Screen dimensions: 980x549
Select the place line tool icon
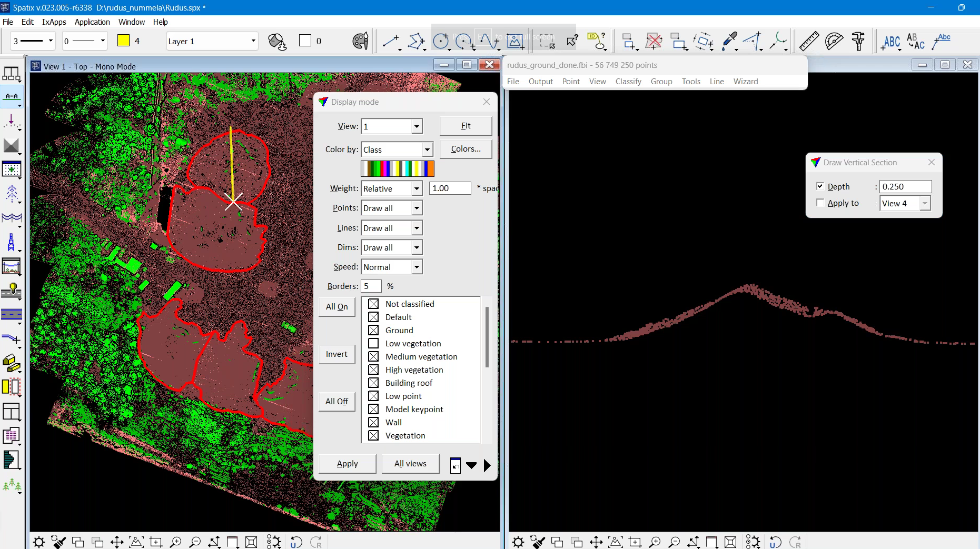click(390, 41)
